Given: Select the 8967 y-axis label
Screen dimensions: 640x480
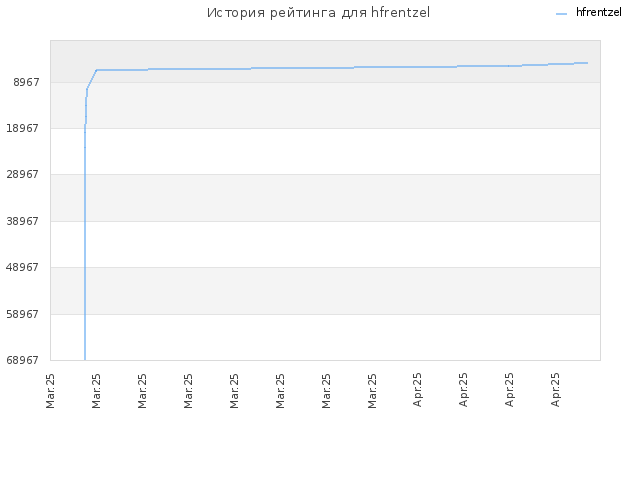Looking at the screenshot, I should [26, 82].
